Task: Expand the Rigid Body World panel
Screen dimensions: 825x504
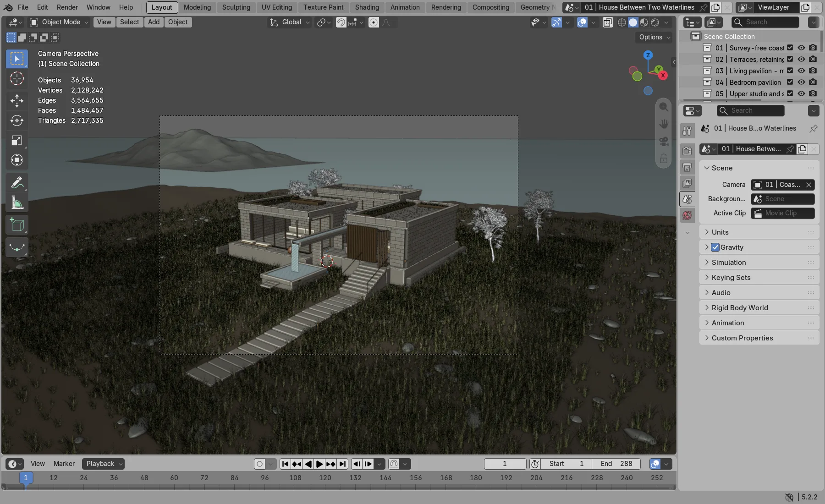Action: pos(759,308)
